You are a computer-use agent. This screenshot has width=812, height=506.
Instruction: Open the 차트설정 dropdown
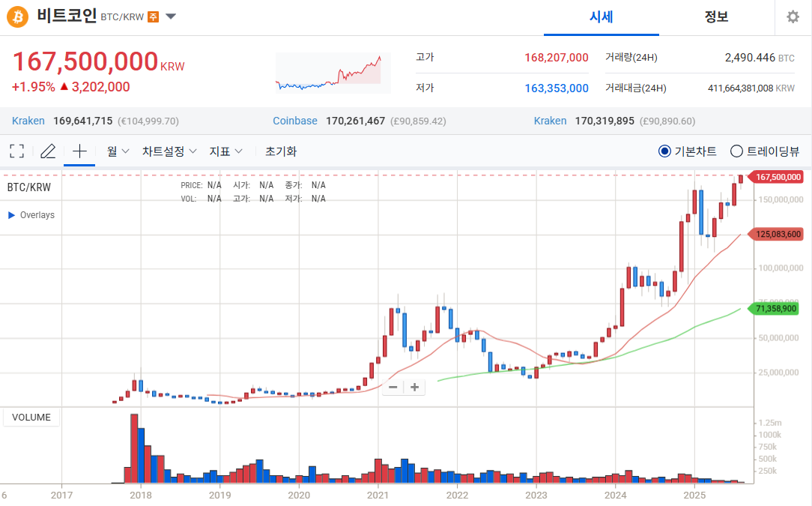[x=169, y=151]
